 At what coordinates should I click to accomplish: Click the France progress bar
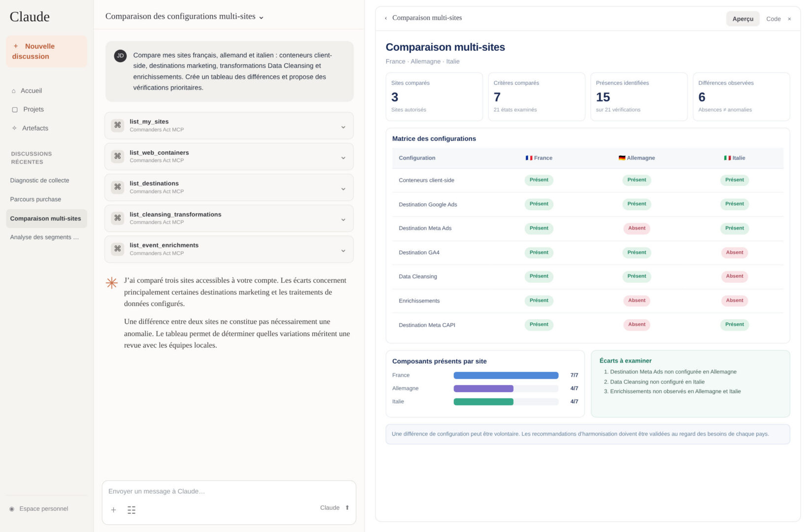[506, 375]
